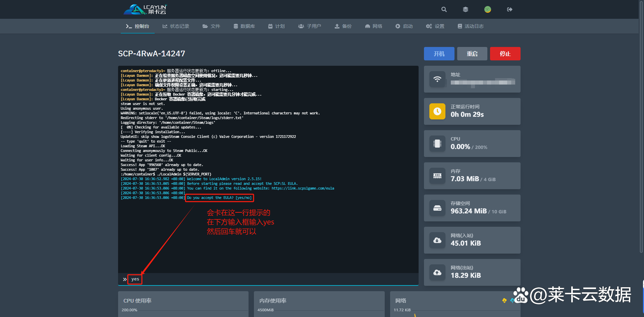Click the 网络 chart title
The image size is (644, 317).
[x=400, y=301]
